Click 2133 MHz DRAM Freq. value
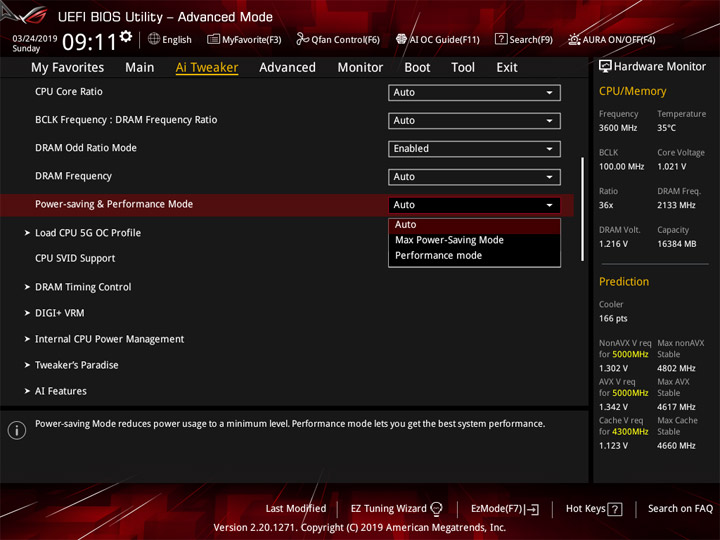This screenshot has width=720, height=540. tap(676, 205)
